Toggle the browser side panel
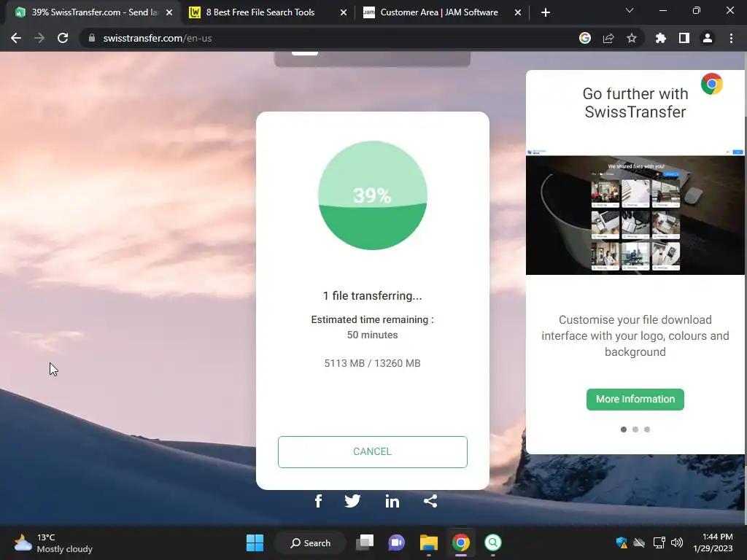The height and width of the screenshot is (560, 747). [684, 38]
